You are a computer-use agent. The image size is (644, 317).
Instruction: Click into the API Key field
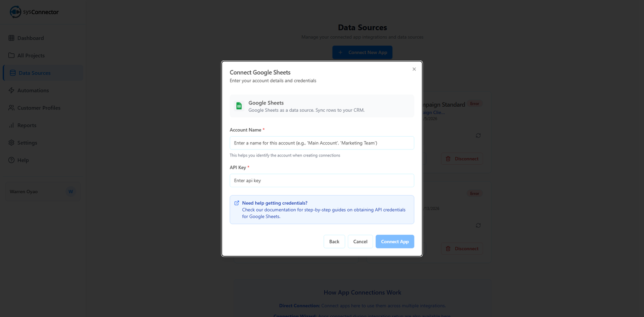tap(322, 180)
